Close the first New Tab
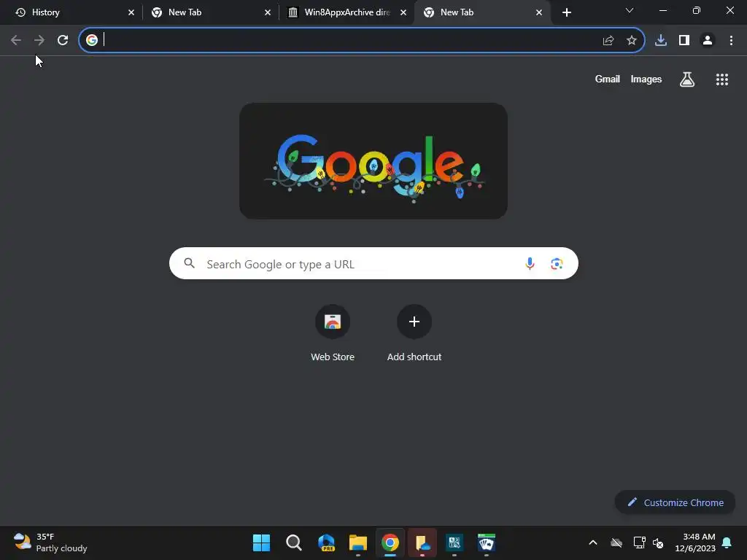 (x=268, y=12)
